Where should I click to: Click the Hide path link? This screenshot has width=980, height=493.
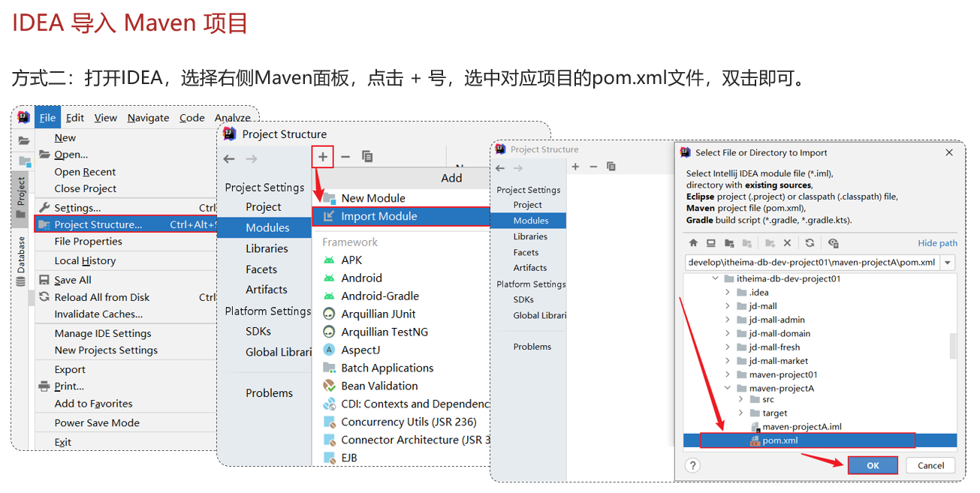[937, 243]
